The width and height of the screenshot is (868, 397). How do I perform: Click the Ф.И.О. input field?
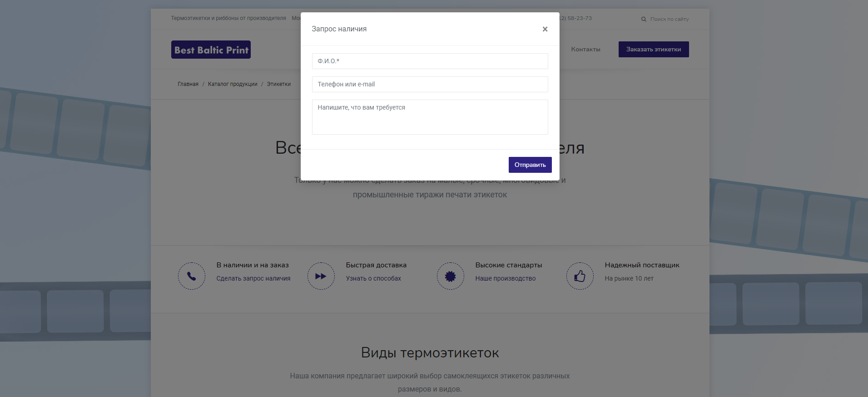[x=430, y=61]
